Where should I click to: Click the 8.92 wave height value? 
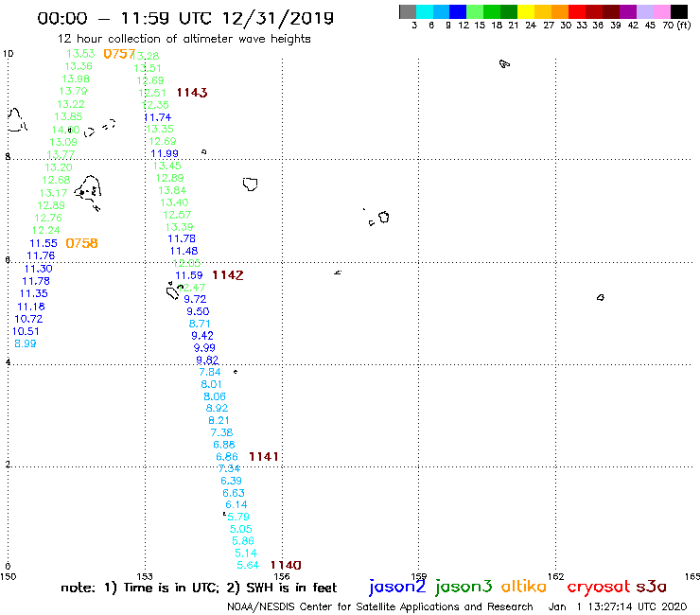point(217,408)
